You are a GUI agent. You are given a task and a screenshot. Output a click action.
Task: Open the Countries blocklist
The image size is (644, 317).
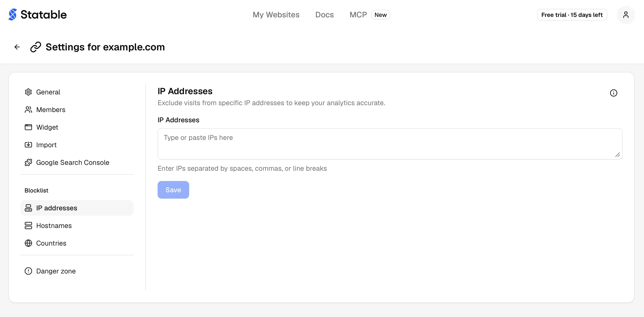tap(77, 243)
